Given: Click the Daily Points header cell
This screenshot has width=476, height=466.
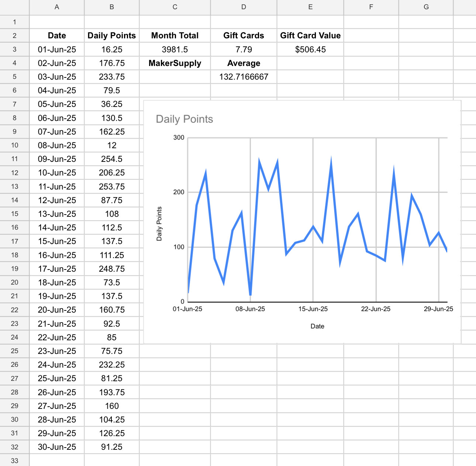Looking at the screenshot, I should pyautogui.click(x=112, y=36).
